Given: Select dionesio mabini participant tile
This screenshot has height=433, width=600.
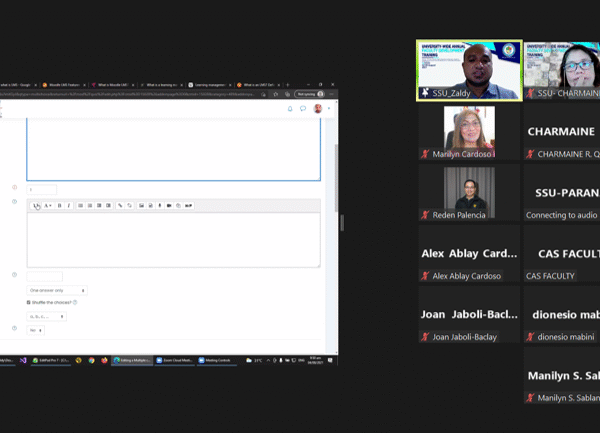Looking at the screenshot, I should (562, 314).
